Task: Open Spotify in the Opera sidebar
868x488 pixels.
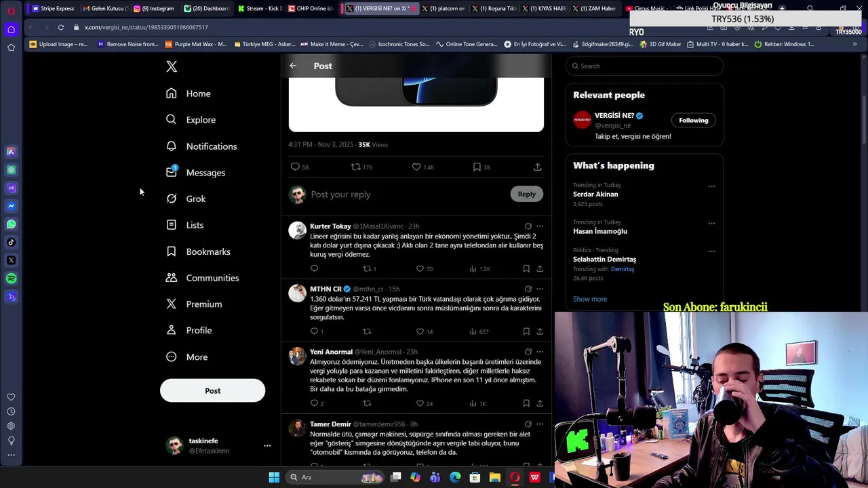Action: click(x=11, y=279)
